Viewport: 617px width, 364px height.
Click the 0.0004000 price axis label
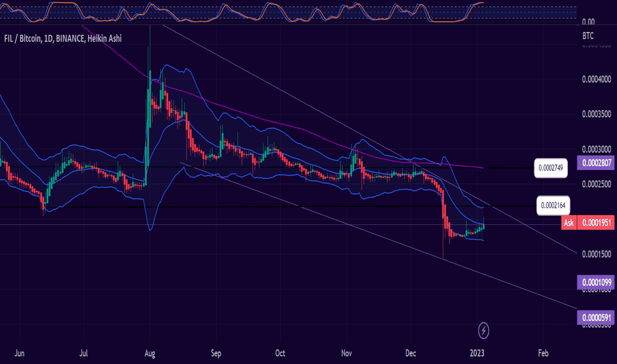tap(596, 79)
